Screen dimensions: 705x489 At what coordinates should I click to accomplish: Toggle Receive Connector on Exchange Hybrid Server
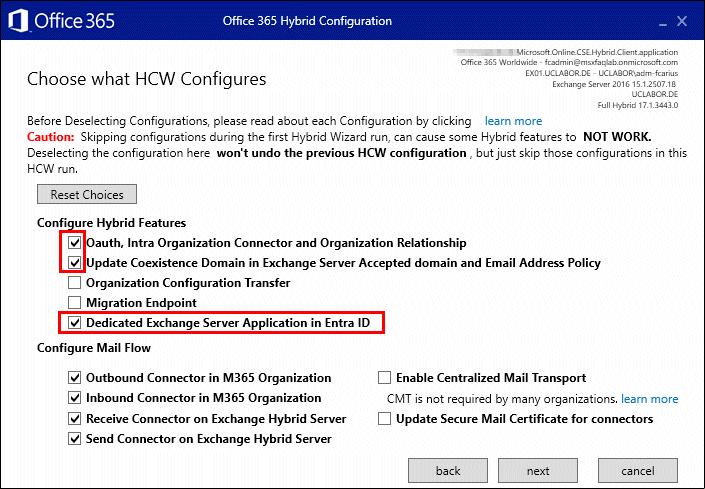(75, 418)
